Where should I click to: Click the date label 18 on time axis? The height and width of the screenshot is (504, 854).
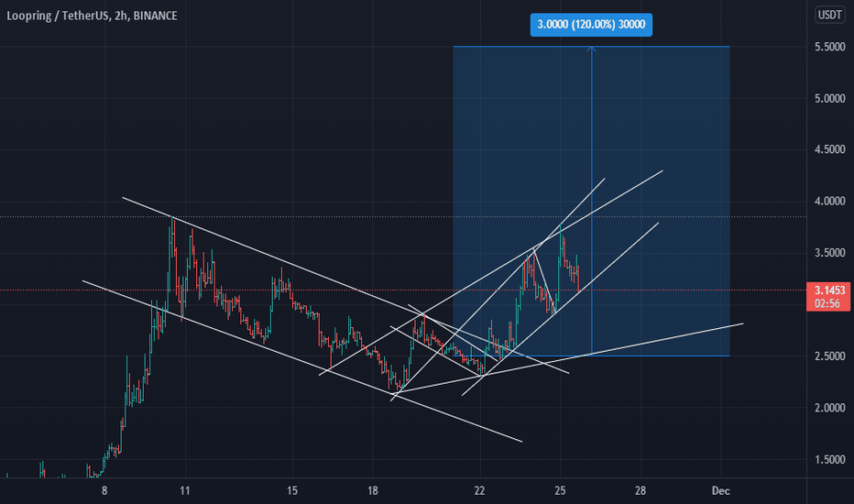coord(373,491)
